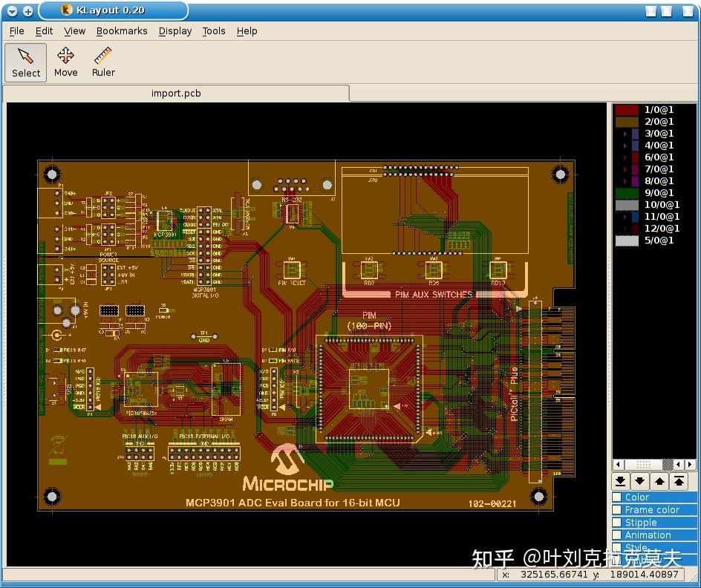Open the Bookmarks menu
The height and width of the screenshot is (588, 701).
[122, 30]
